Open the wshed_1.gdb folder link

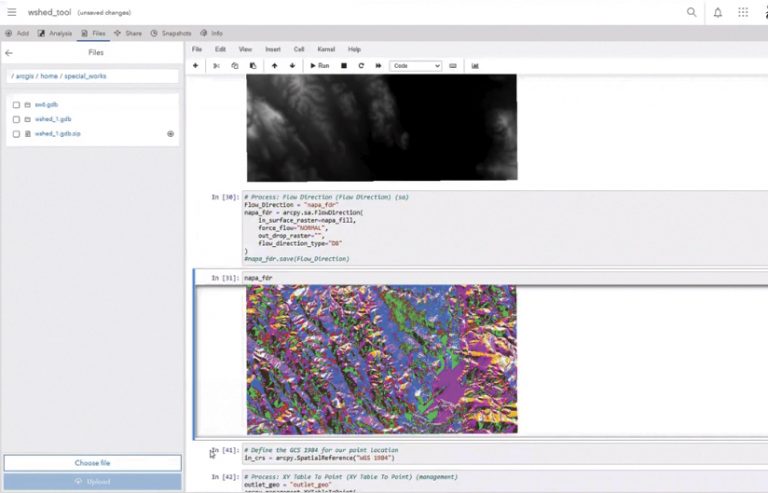[x=53, y=119]
